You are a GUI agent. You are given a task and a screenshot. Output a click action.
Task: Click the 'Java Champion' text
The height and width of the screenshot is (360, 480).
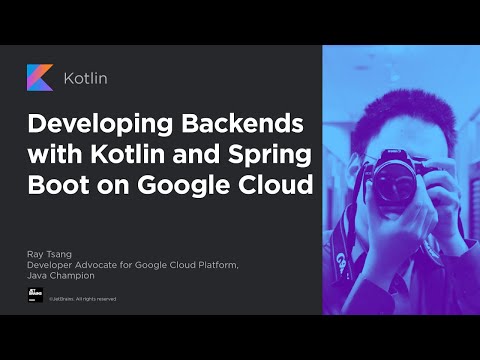point(61,276)
